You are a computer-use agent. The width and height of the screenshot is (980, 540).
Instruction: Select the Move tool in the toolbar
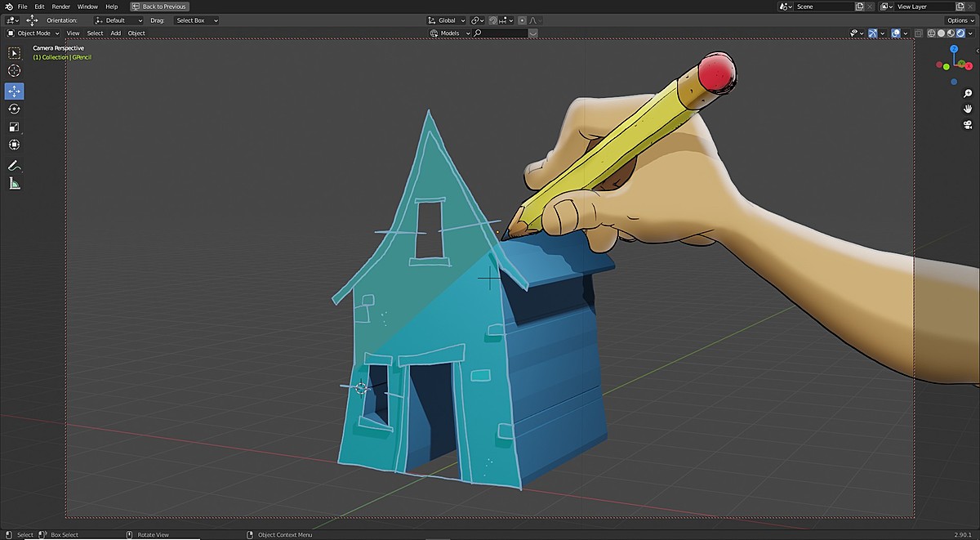[x=14, y=91]
